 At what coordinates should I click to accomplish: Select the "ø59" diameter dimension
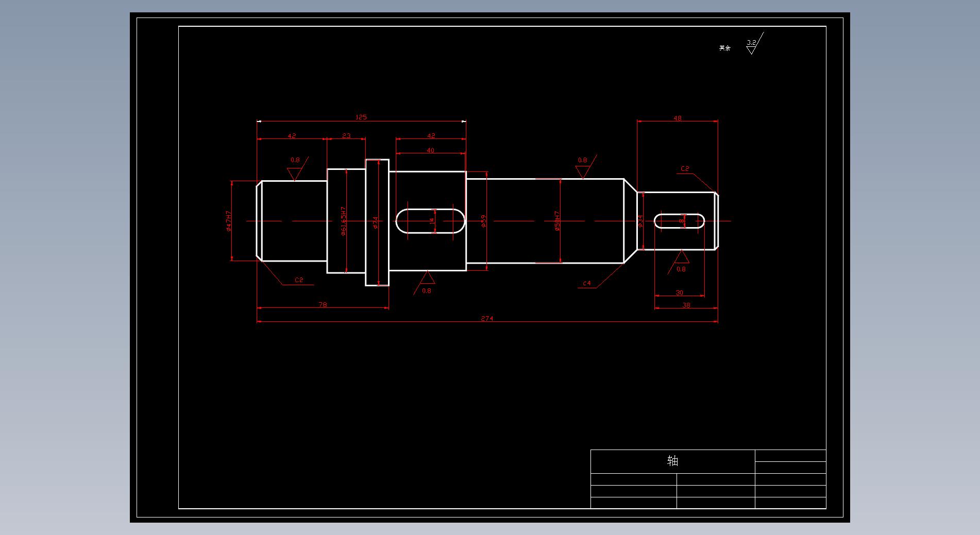(x=483, y=221)
